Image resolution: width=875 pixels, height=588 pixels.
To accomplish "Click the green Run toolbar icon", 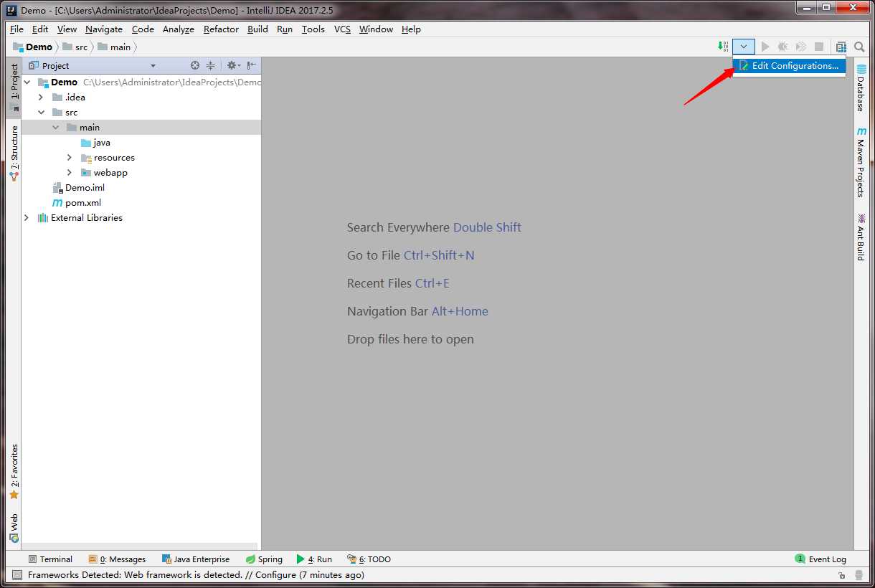I will pos(765,47).
